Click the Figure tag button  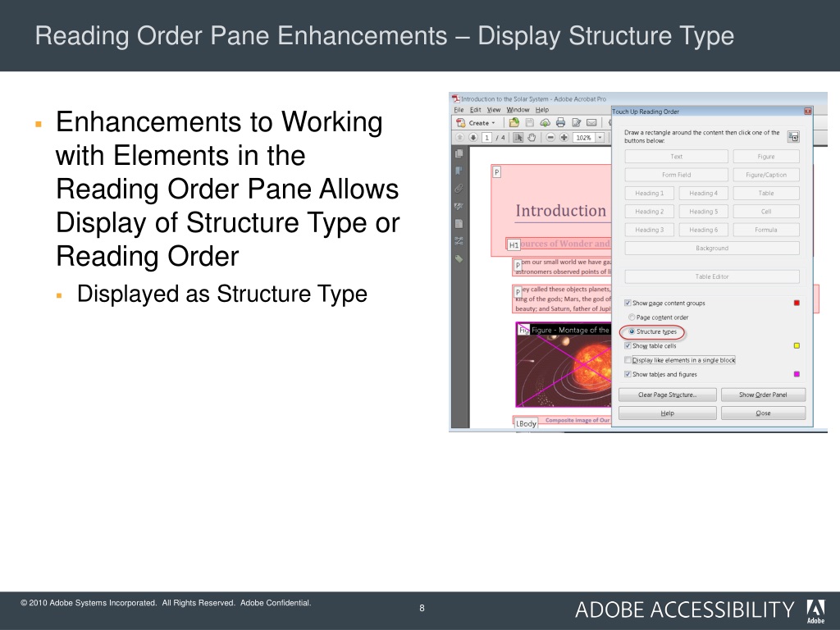pyautogui.click(x=766, y=157)
